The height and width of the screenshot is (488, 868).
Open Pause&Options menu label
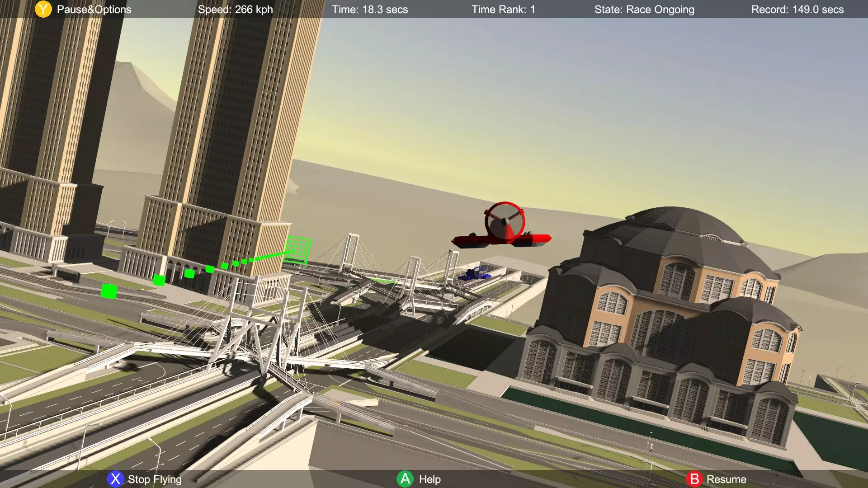[x=94, y=9]
